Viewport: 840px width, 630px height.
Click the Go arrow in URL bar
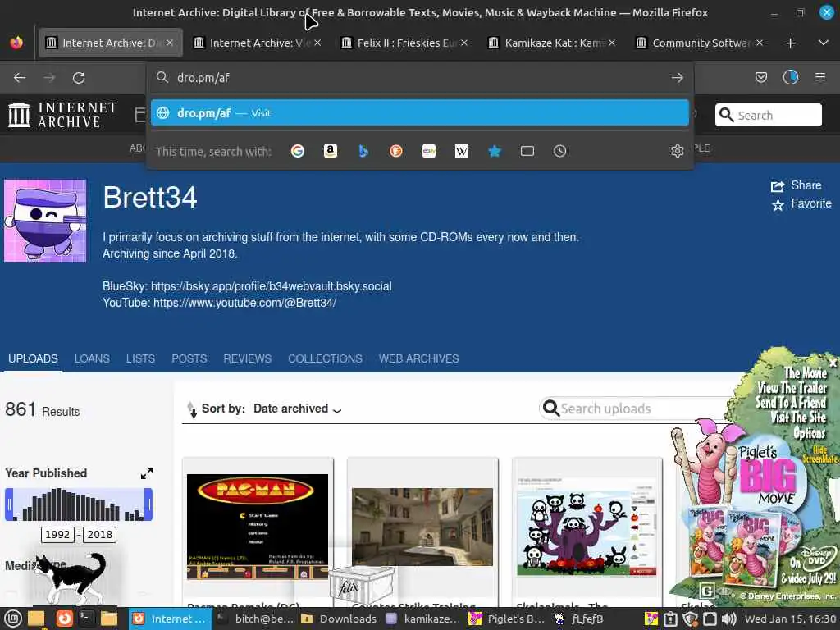(x=677, y=78)
